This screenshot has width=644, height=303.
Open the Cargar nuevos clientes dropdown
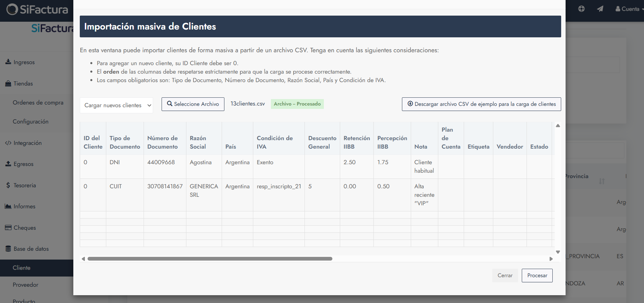(x=116, y=105)
